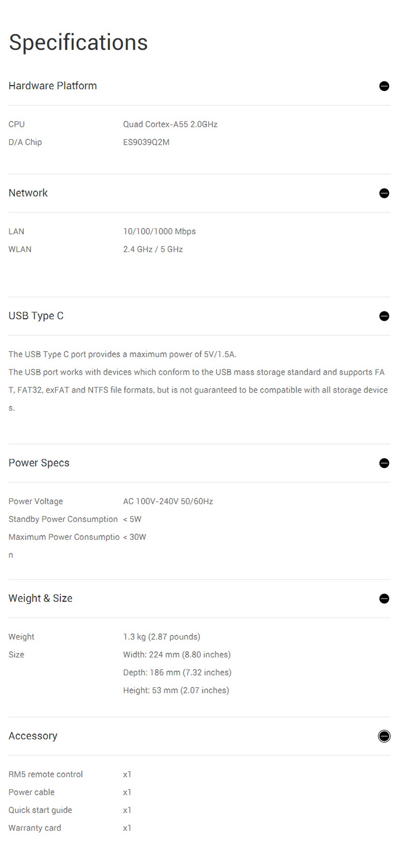This screenshot has width=399, height=868.
Task: Click the RM5 remote control accessory row
Action: click(45, 774)
